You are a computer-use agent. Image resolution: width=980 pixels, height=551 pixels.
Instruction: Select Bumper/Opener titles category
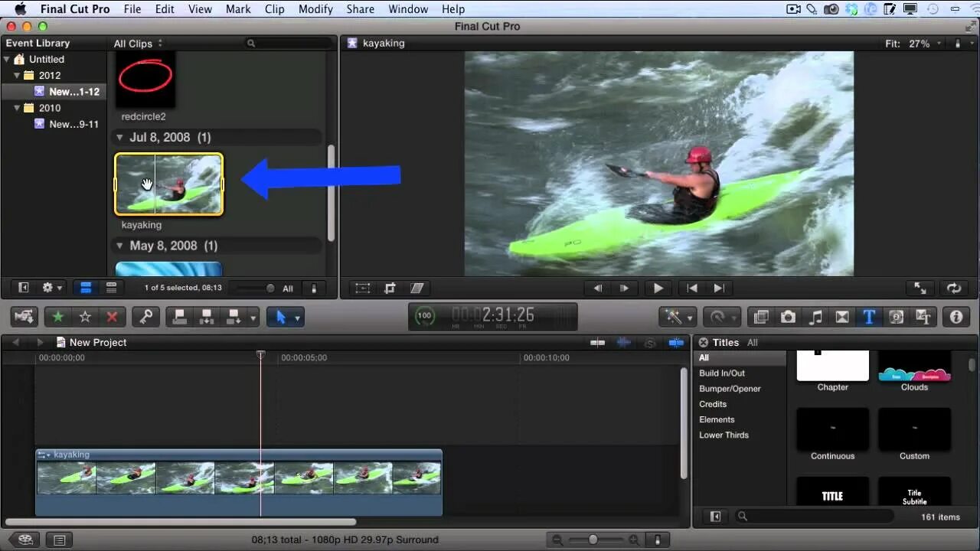(730, 389)
